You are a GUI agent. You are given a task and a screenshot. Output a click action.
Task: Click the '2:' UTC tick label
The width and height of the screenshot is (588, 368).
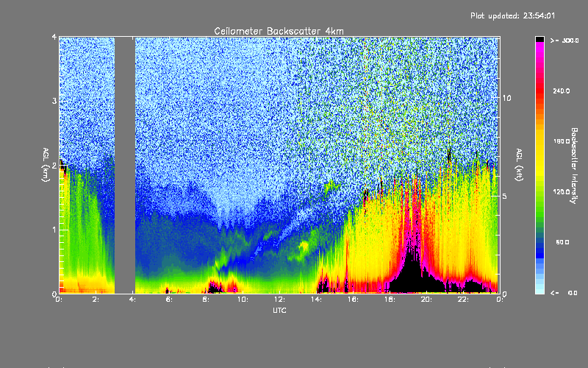pyautogui.click(x=96, y=300)
